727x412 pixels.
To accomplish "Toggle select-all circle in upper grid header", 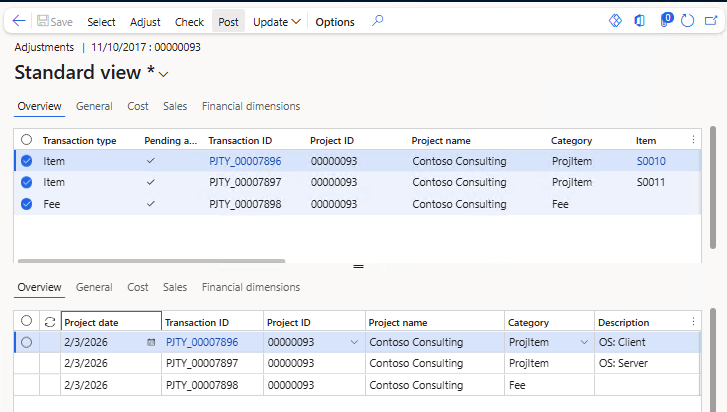I will coord(26,140).
